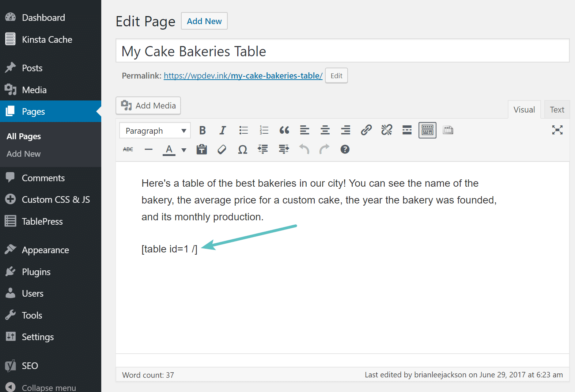The image size is (575, 392).
Task: Insert TablePress table from toolbar
Action: (x=448, y=130)
